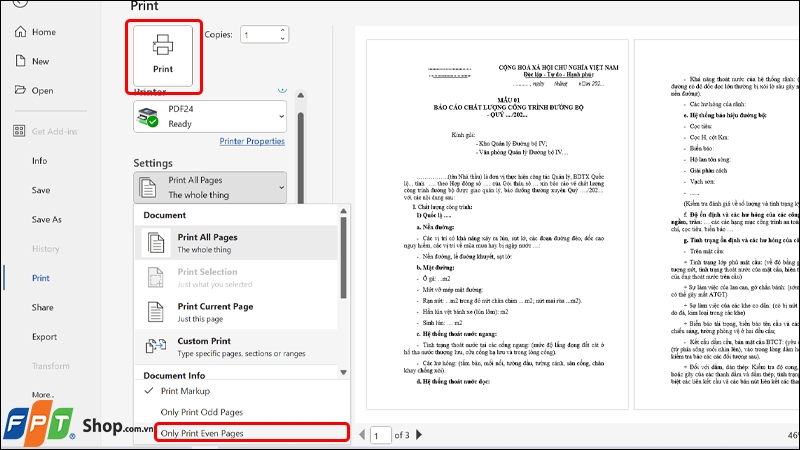Select Custom Print option

pyautogui.click(x=236, y=346)
